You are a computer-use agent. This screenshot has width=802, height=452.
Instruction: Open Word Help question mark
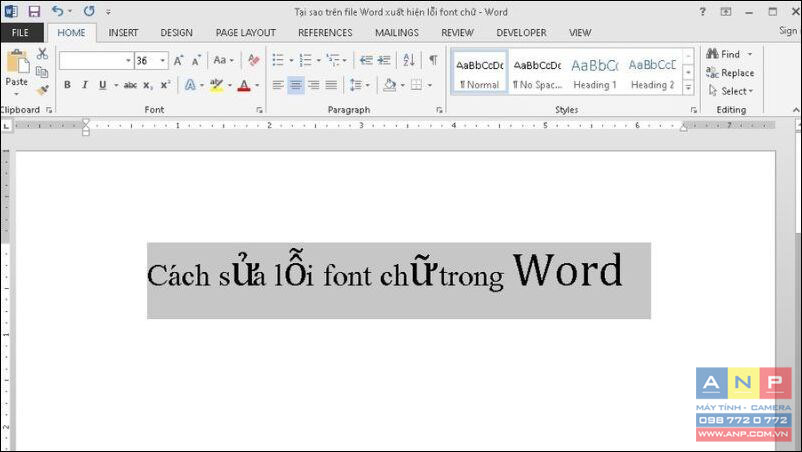tap(702, 11)
